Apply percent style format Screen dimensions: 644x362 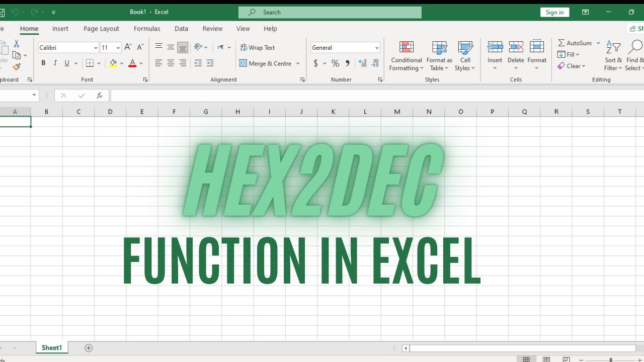pyautogui.click(x=335, y=63)
